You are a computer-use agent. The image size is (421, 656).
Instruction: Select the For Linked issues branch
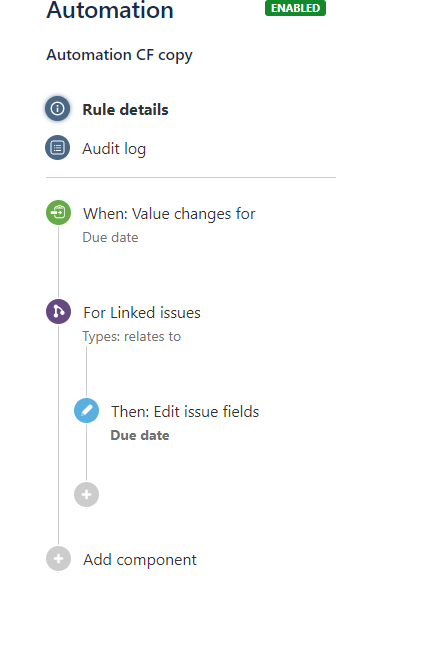(x=142, y=313)
